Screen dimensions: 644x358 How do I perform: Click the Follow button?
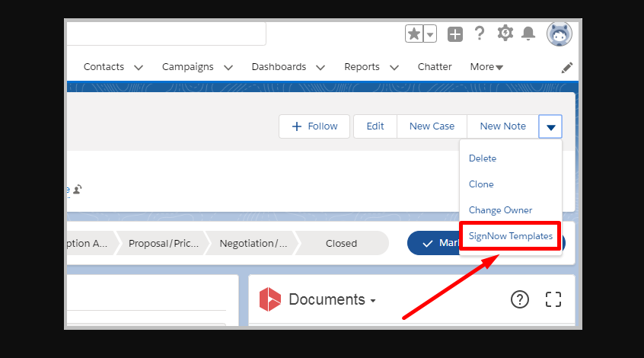[314, 126]
